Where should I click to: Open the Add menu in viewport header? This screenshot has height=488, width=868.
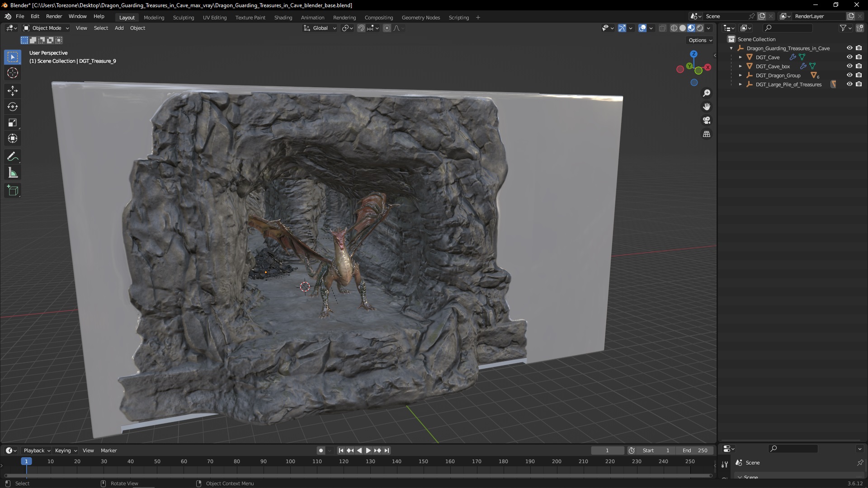pyautogui.click(x=119, y=28)
